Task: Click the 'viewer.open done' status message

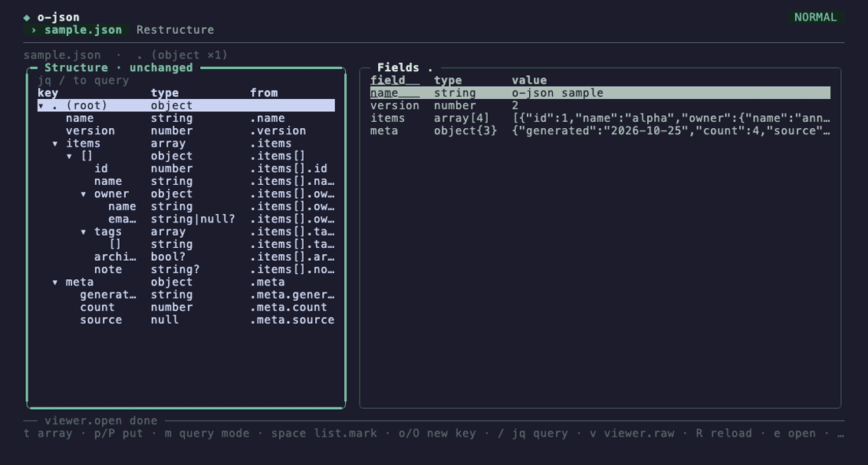Action: coord(100,420)
